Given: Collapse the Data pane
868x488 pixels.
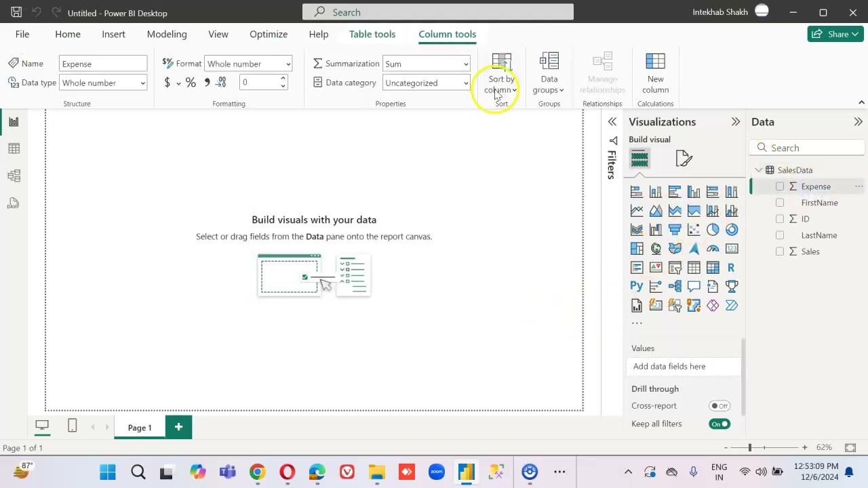Looking at the screenshot, I should (859, 122).
